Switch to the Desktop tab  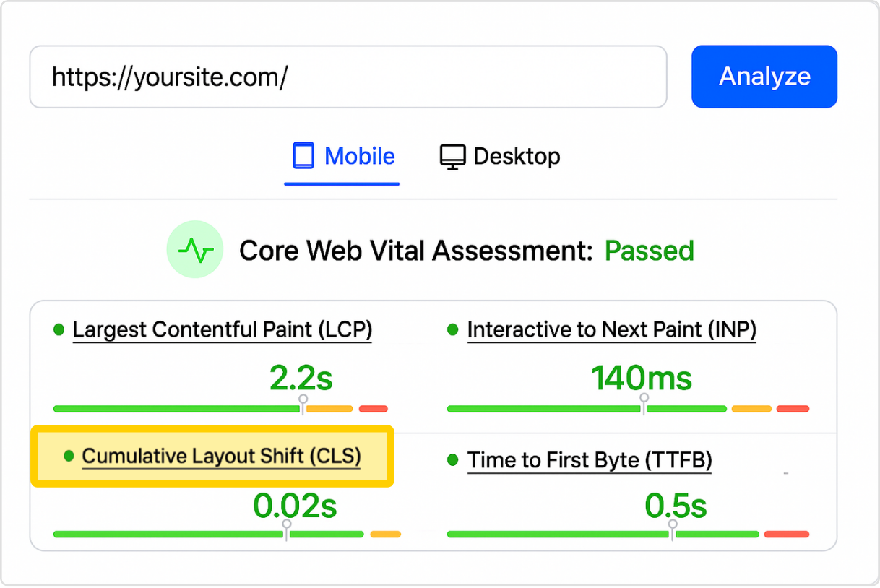(500, 156)
